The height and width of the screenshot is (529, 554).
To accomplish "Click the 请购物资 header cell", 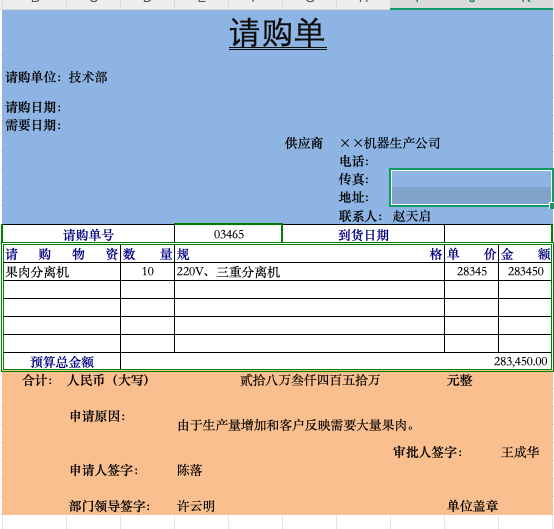I will [62, 254].
